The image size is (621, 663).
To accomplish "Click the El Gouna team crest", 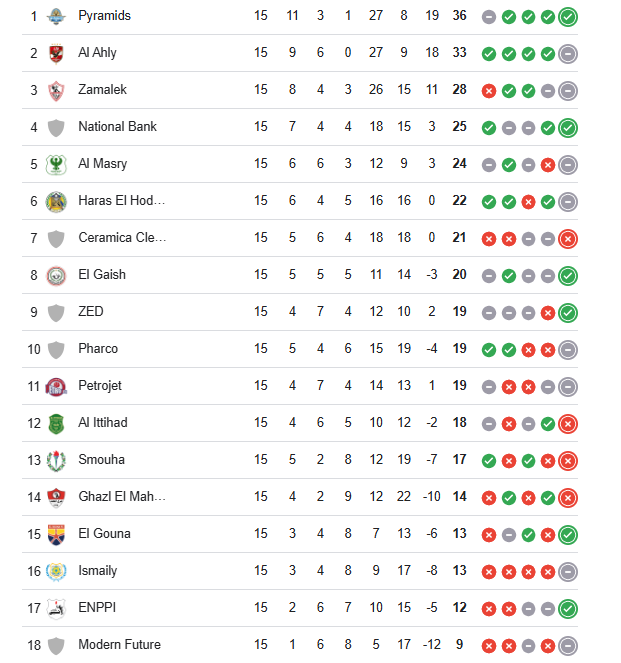I will (x=56, y=534).
